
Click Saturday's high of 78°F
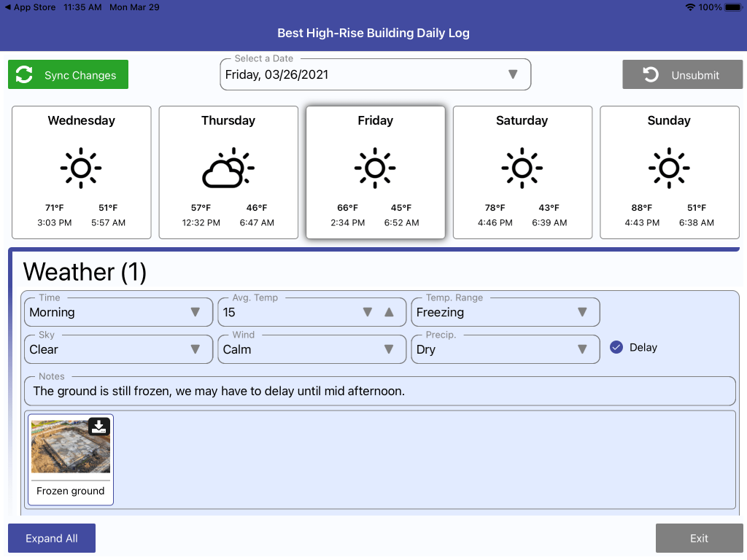coord(495,208)
